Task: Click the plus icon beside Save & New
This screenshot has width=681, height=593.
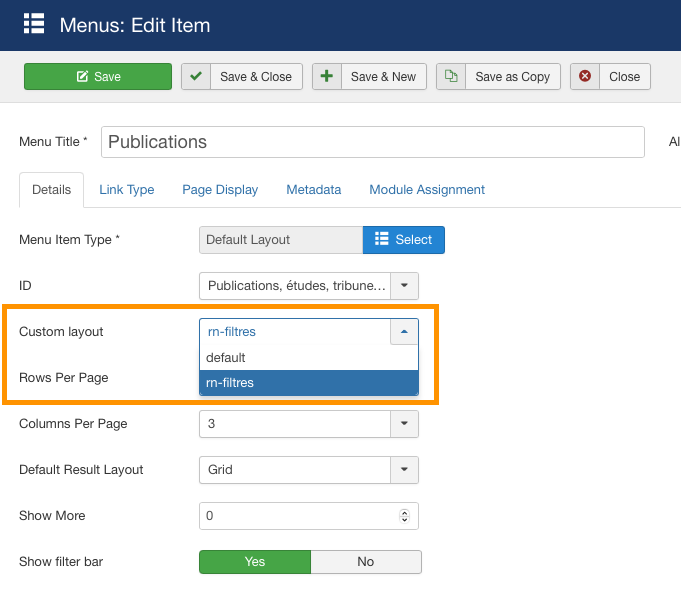Action: click(x=327, y=77)
